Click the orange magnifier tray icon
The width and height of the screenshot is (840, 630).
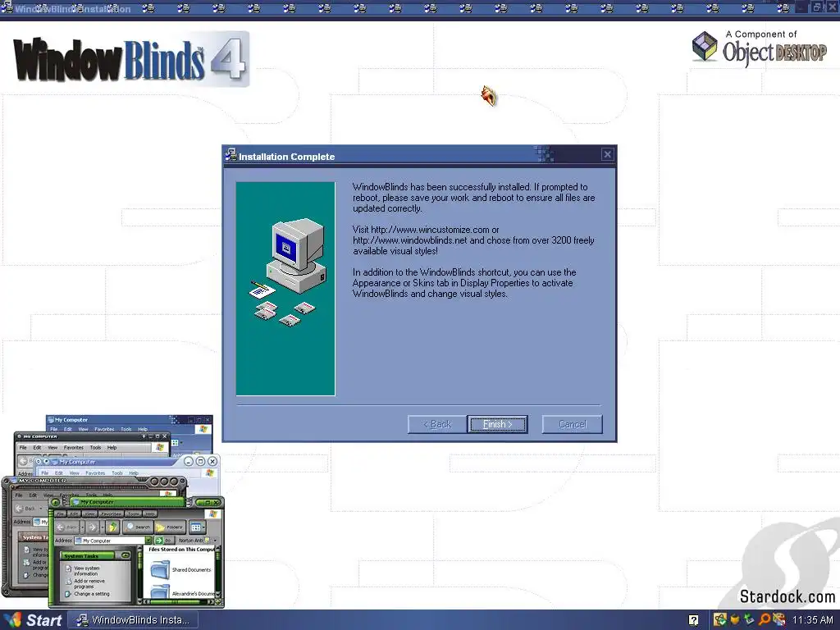coord(765,620)
